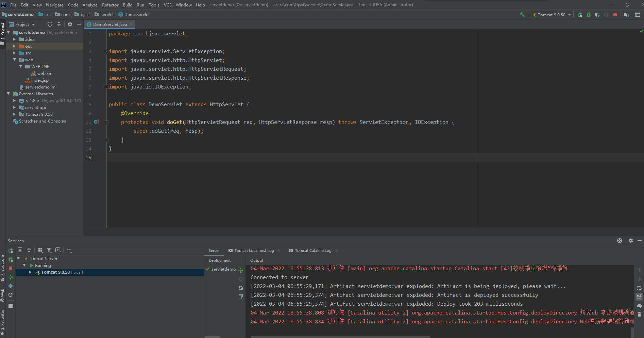Image resolution: width=644 pixels, height=338 pixels.
Task: Select the DemoServlet.java editor tab
Action: pos(109,24)
